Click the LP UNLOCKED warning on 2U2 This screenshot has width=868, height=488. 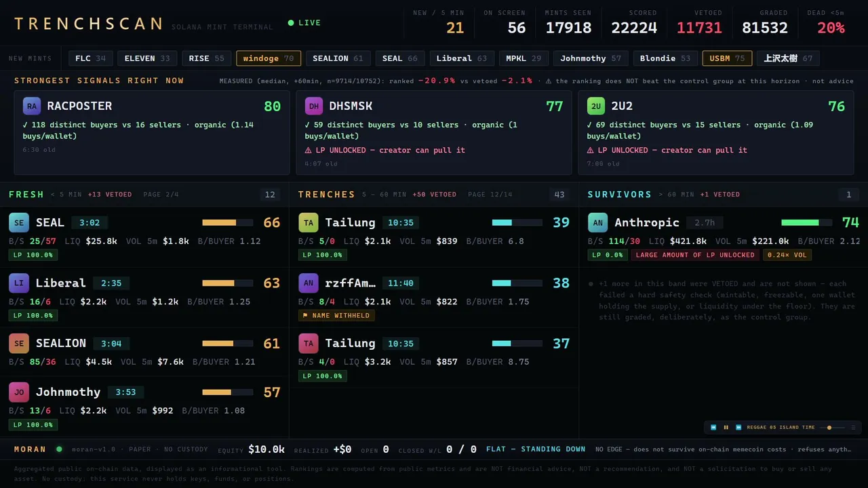(x=667, y=150)
